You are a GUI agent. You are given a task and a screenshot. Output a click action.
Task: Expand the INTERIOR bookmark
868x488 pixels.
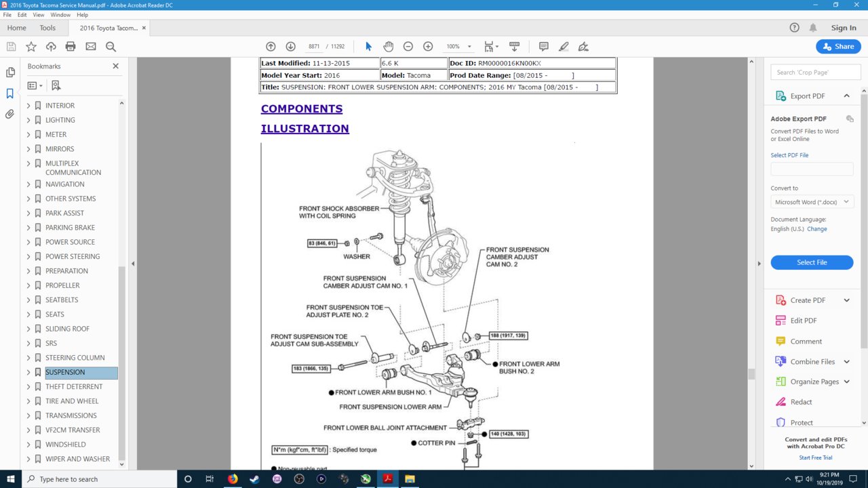point(28,106)
